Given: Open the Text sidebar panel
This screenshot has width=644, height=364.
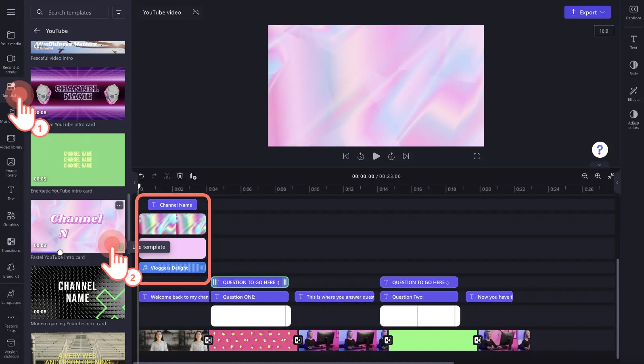Looking at the screenshot, I should (11, 193).
